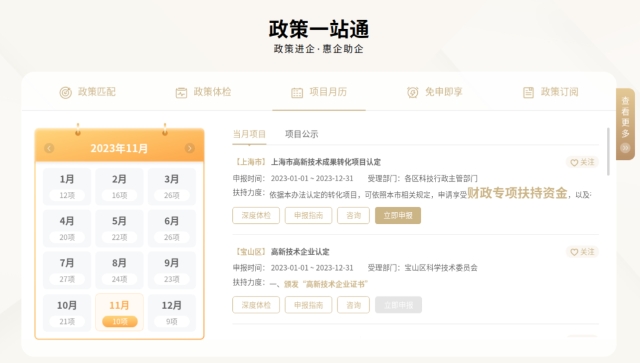Screen dimensions: 640x363
Task: Go to next month with right arrow
Action: tap(189, 148)
